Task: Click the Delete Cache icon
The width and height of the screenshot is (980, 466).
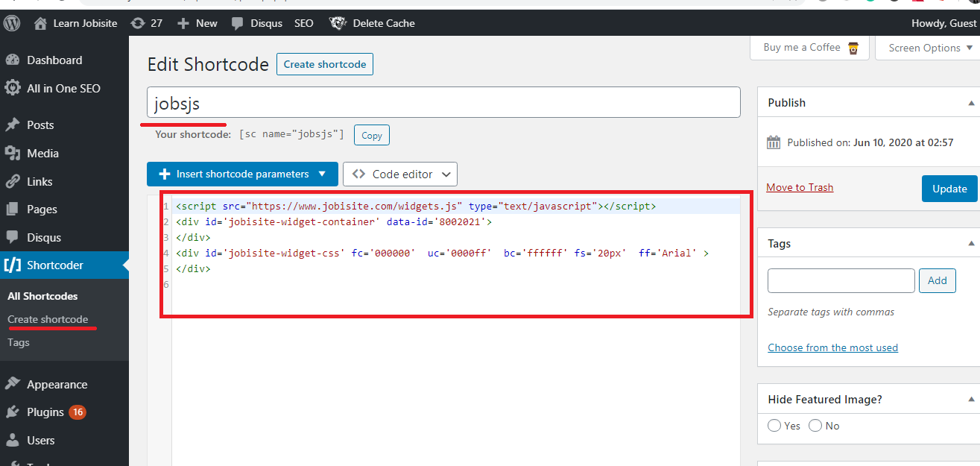Action: 338,23
